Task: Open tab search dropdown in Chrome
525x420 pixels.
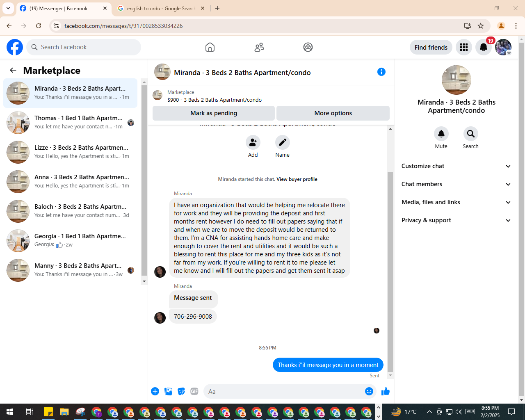Action: 8,8
